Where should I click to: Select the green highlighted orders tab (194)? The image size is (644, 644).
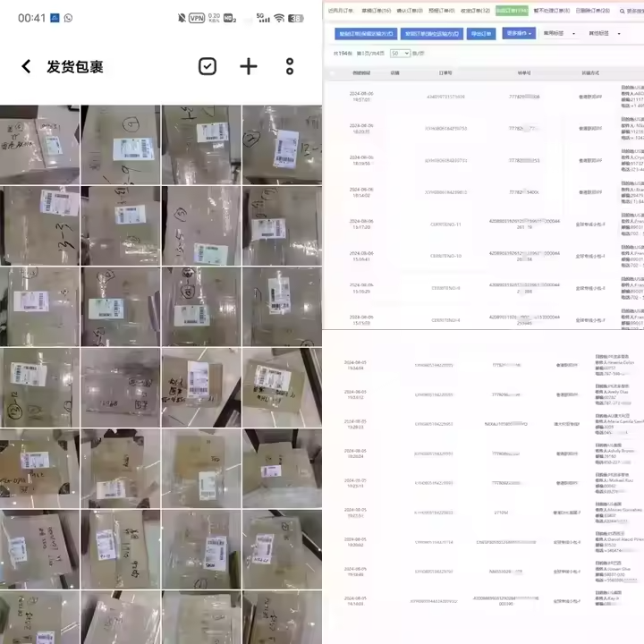click(x=512, y=11)
